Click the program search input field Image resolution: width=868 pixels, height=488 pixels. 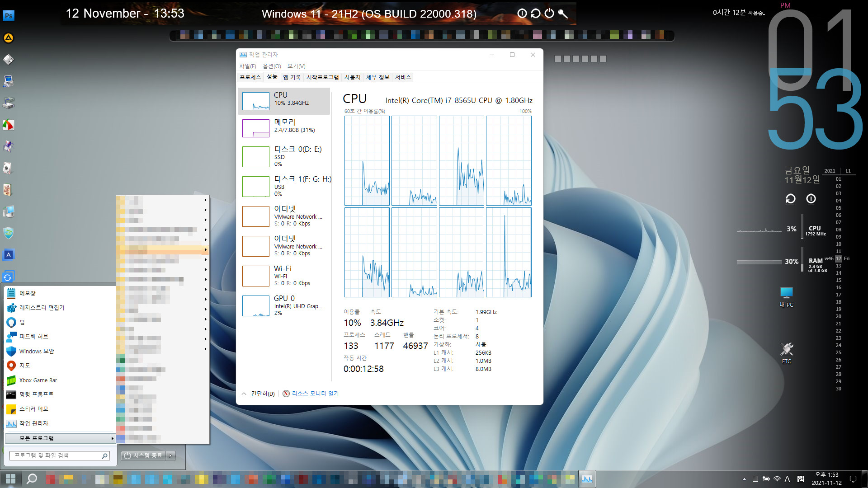(60, 456)
